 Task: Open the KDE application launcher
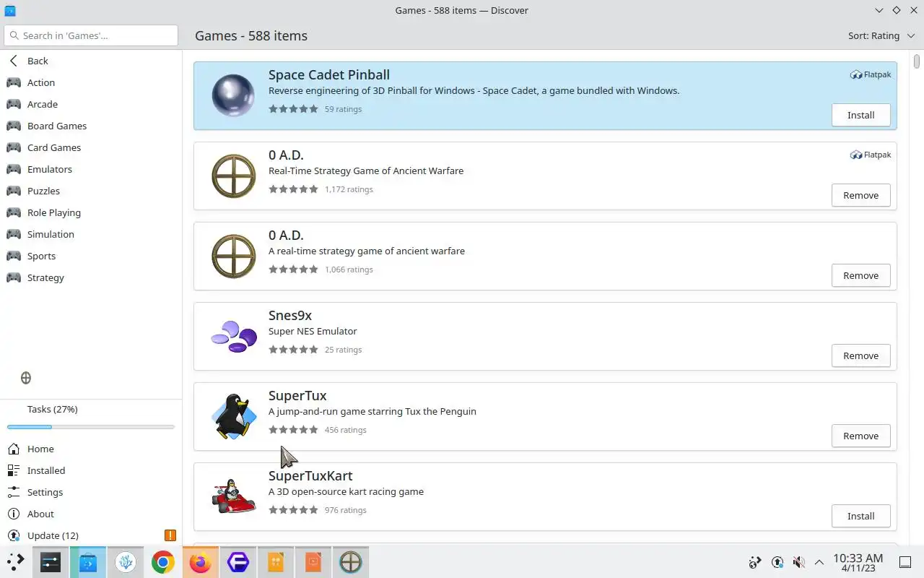tap(16, 561)
